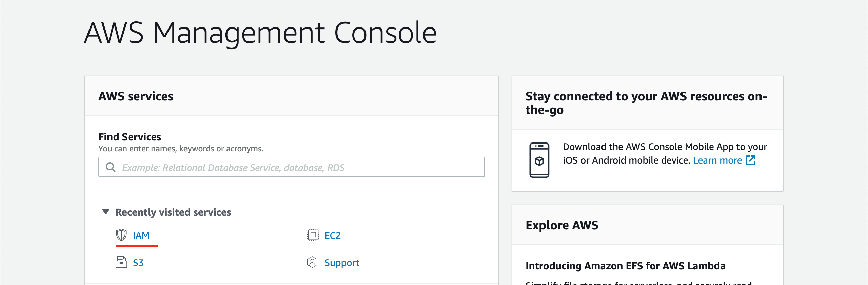Click the 'Find Services' label

(x=130, y=137)
